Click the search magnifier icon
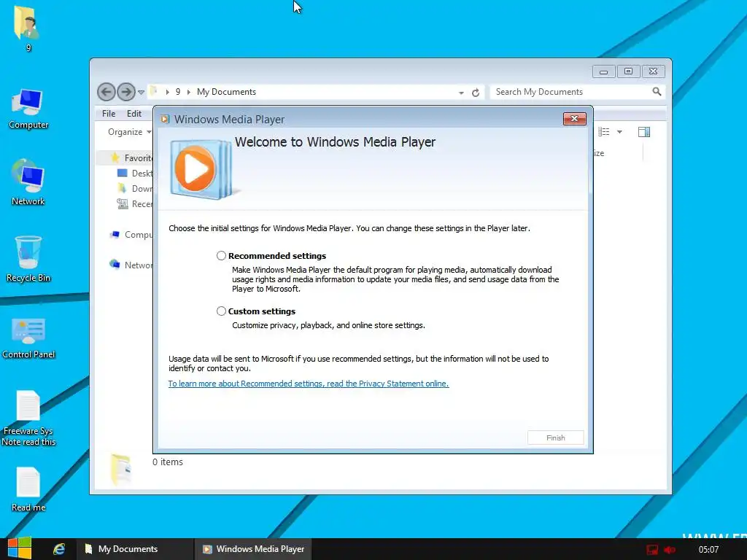 click(x=657, y=91)
